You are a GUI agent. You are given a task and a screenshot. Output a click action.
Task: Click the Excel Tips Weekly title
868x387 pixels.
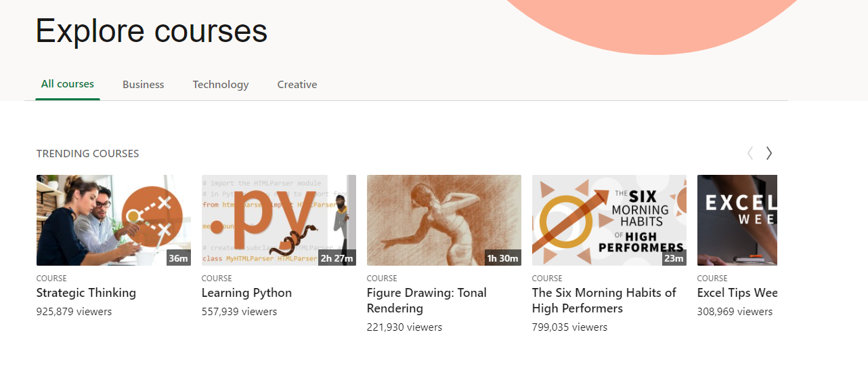[x=737, y=293]
